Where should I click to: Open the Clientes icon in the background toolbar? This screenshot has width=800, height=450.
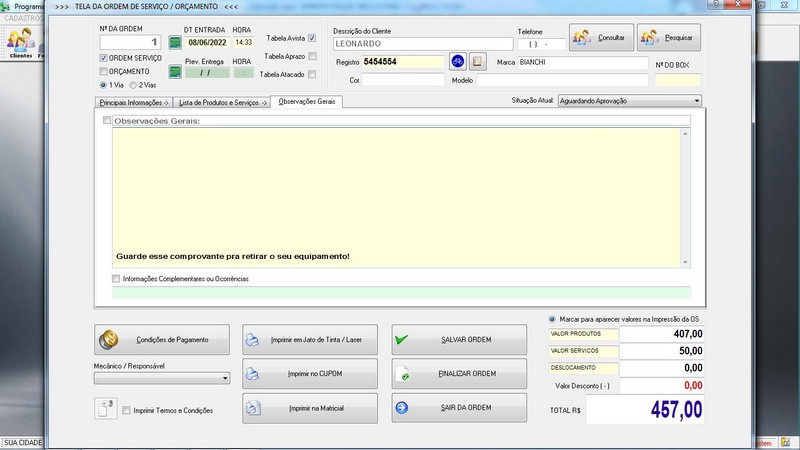20,43
